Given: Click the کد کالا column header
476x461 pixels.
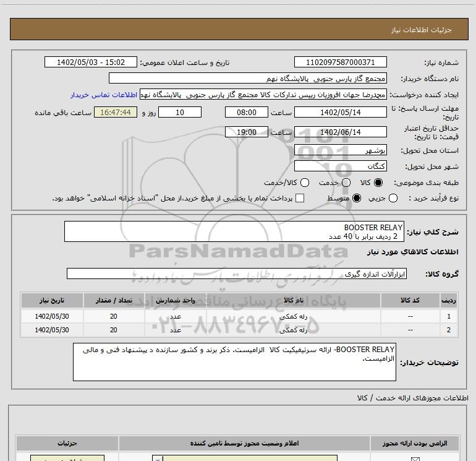Looking at the screenshot, I should pyautogui.click(x=410, y=300).
